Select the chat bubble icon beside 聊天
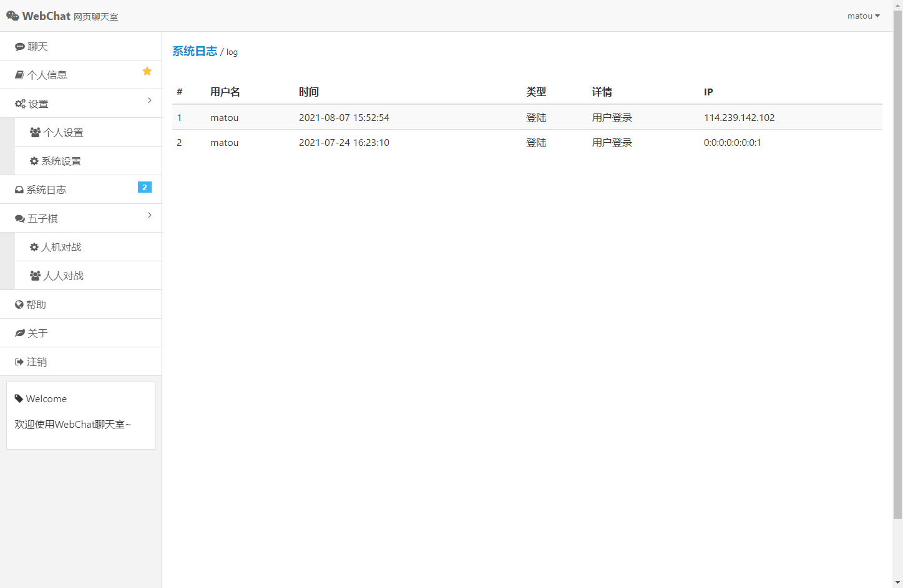 point(19,46)
